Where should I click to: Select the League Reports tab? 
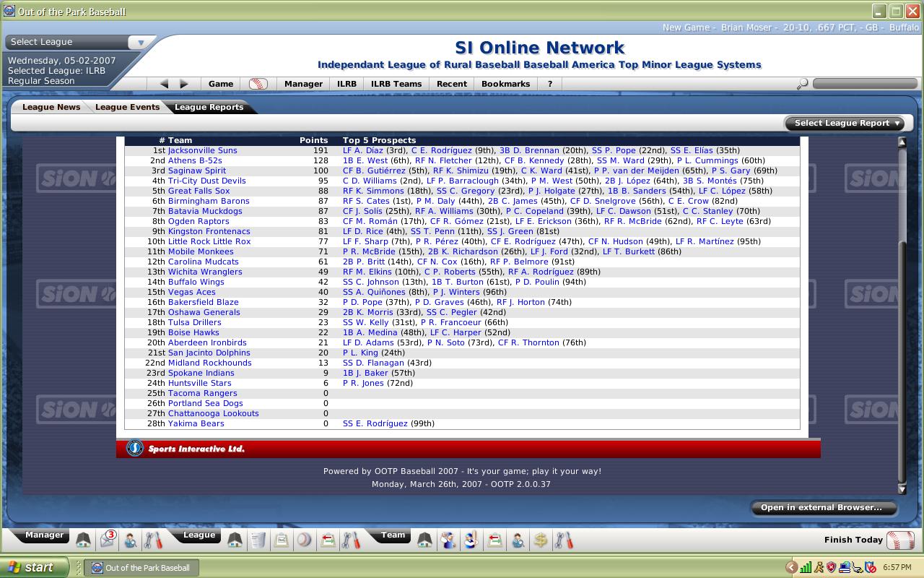point(209,107)
